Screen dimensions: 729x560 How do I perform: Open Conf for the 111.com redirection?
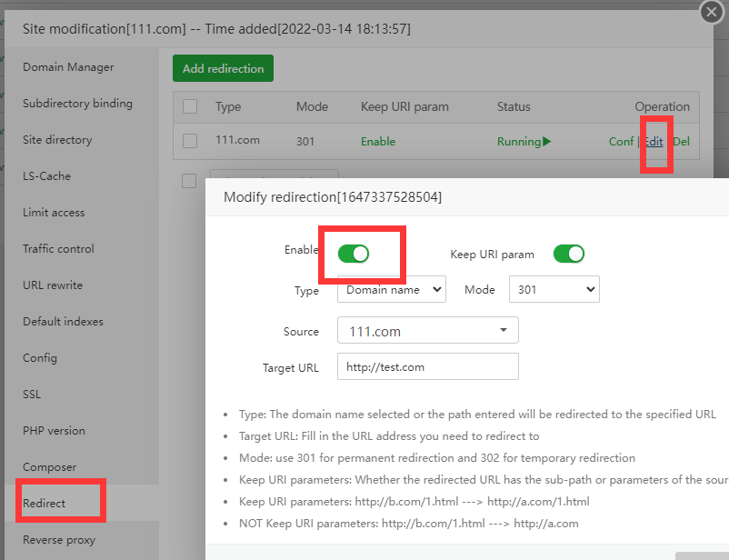point(621,141)
